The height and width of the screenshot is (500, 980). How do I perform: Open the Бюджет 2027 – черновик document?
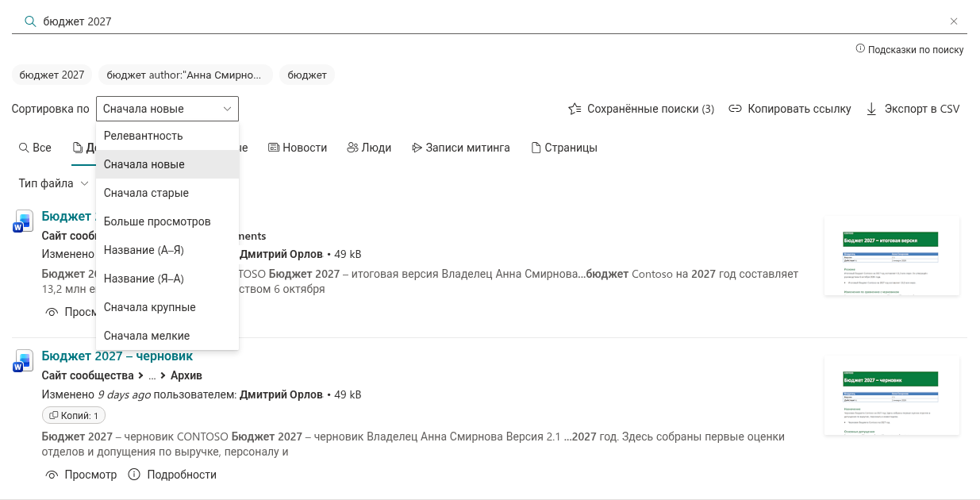[x=117, y=356]
